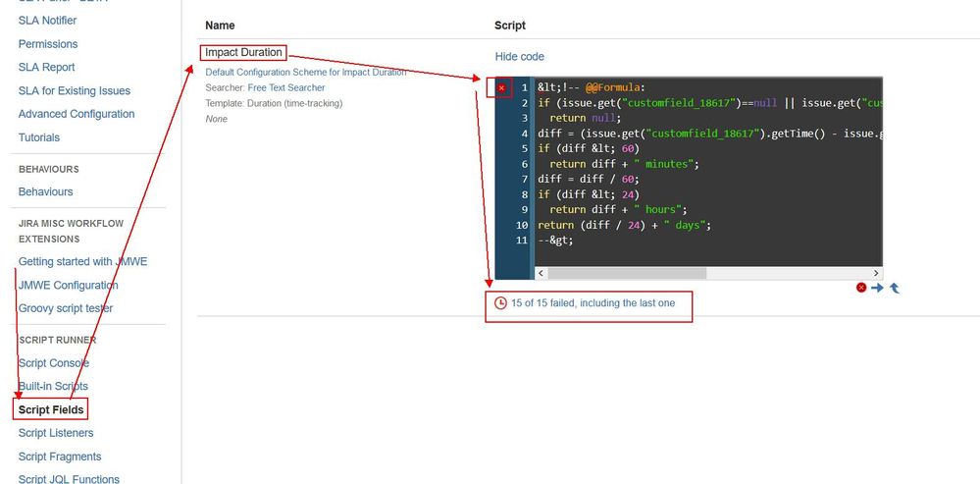Image resolution: width=980 pixels, height=484 pixels.
Task: Open JMWE Configuration
Action: click(x=68, y=285)
